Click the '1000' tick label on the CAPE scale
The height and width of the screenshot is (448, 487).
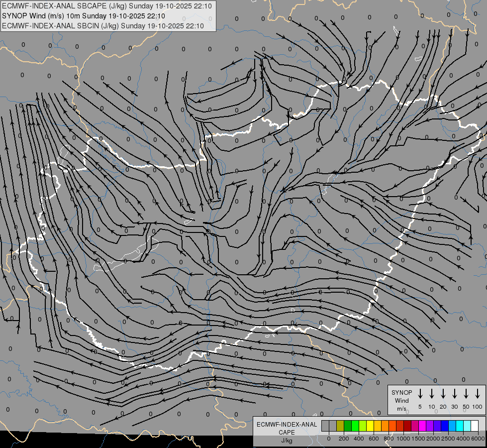tap(403, 439)
